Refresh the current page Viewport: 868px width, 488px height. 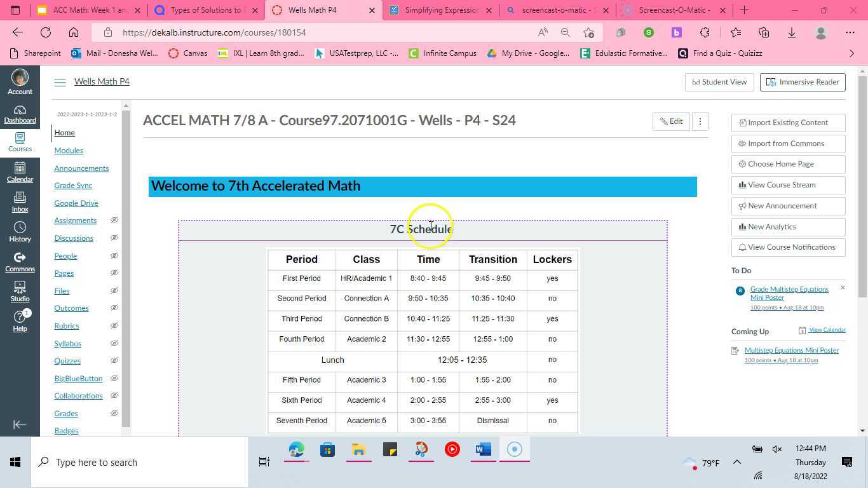[x=46, y=32]
